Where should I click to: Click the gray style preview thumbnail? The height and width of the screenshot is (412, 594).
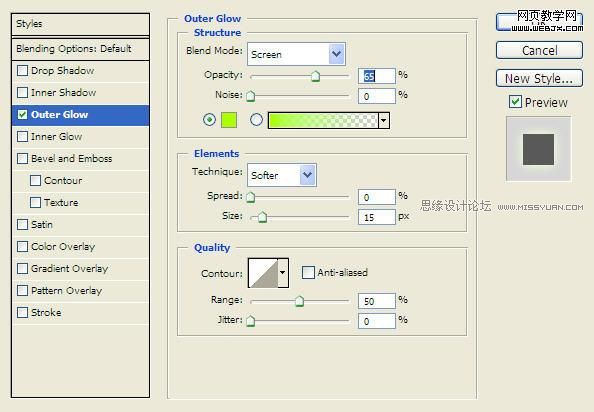pyautogui.click(x=538, y=149)
